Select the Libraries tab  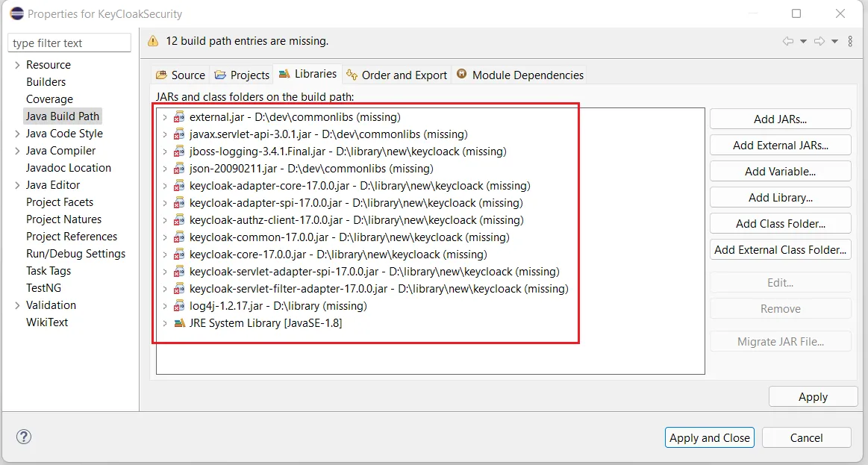[x=307, y=74]
